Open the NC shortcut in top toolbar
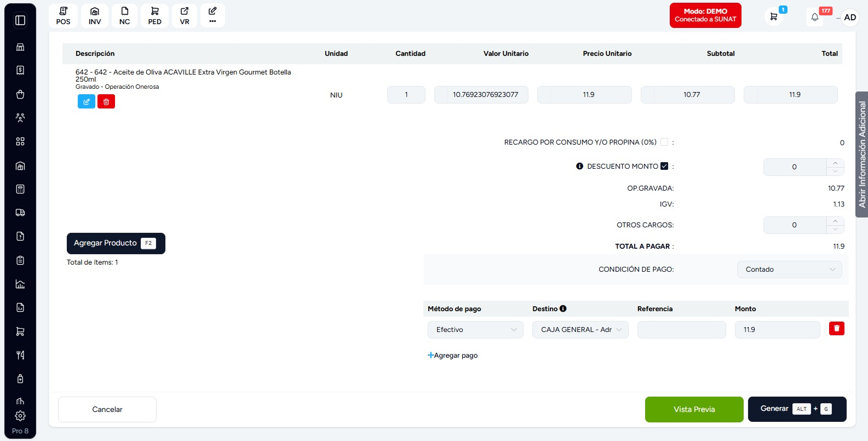This screenshot has width=868, height=441. click(125, 16)
